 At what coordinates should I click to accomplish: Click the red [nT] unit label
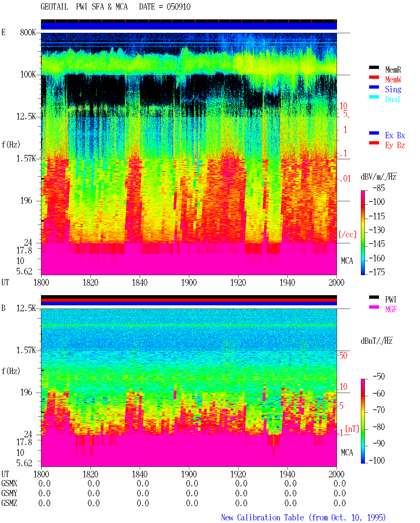pyautogui.click(x=352, y=429)
